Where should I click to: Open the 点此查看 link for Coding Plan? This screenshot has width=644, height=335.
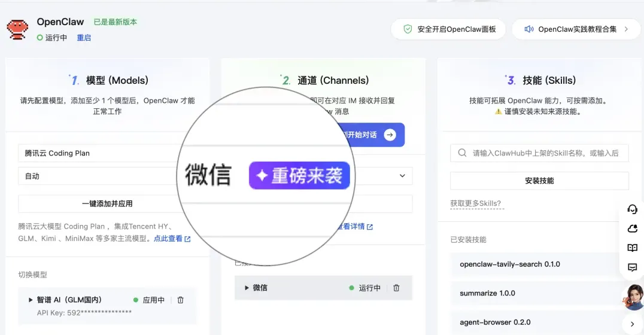tap(172, 239)
